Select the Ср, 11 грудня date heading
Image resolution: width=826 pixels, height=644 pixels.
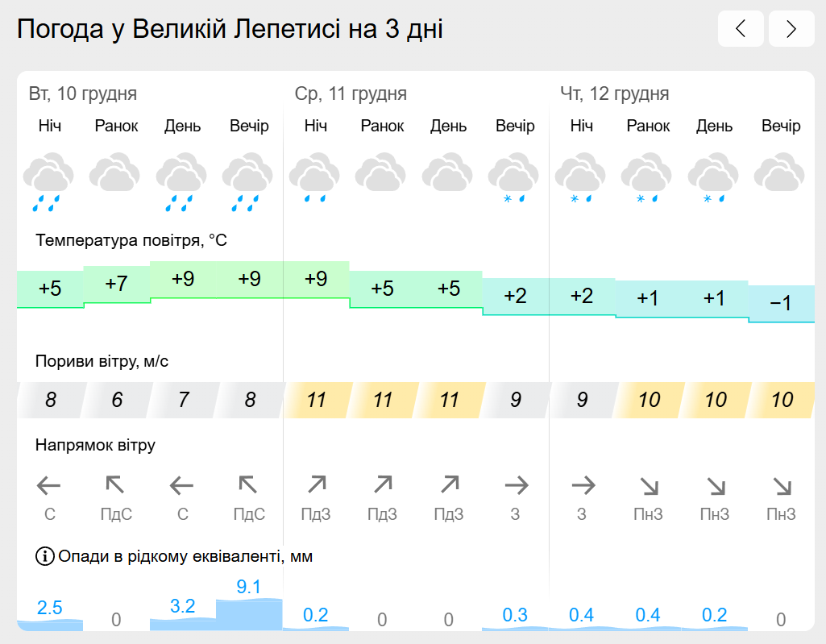(351, 93)
